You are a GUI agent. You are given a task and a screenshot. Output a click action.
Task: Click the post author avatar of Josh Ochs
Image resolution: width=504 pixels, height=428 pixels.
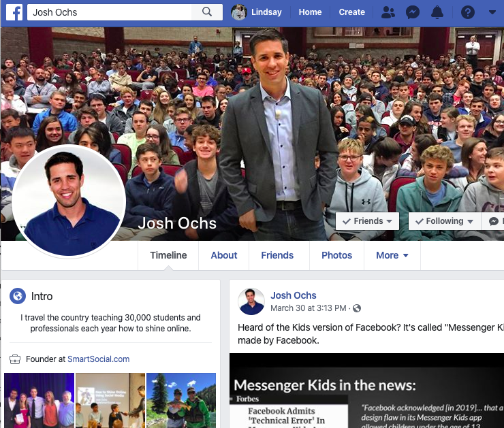pyautogui.click(x=251, y=301)
